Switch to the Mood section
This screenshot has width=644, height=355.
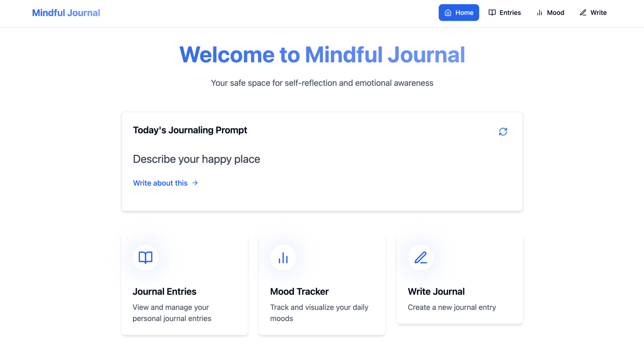point(550,12)
